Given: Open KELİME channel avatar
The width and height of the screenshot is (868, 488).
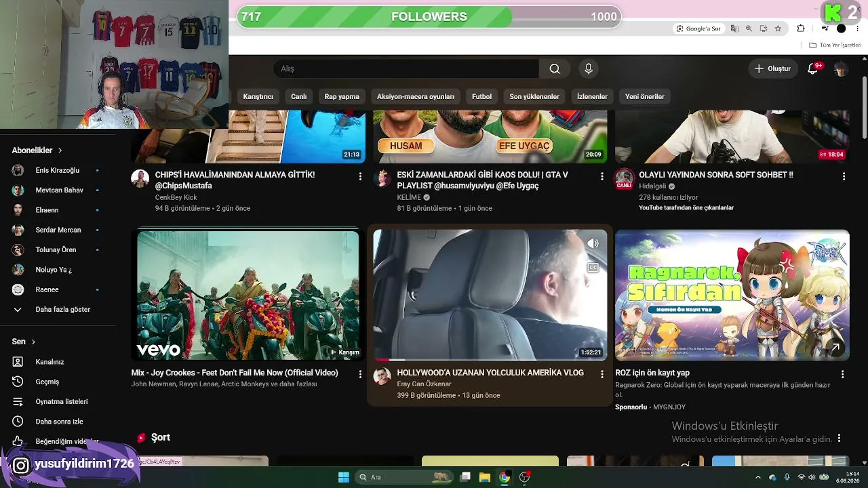Looking at the screenshot, I should tap(382, 179).
